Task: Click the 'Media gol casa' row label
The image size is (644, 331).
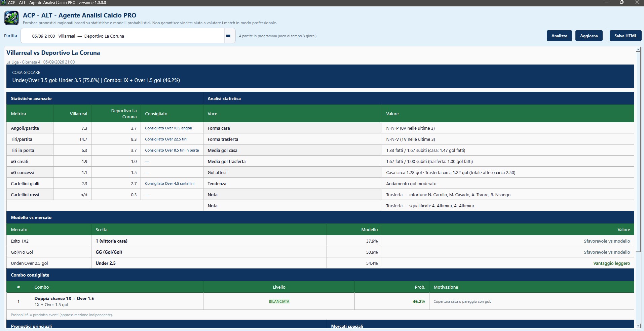Action: point(223,150)
